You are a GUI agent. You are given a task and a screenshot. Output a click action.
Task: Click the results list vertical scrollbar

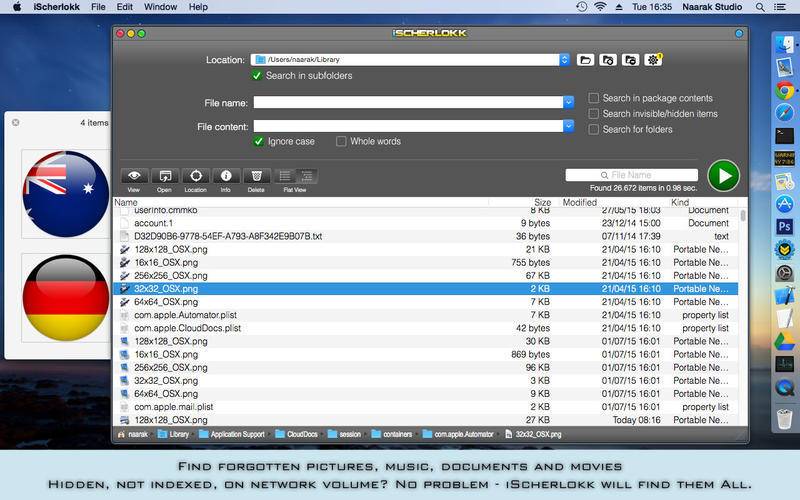(743, 215)
